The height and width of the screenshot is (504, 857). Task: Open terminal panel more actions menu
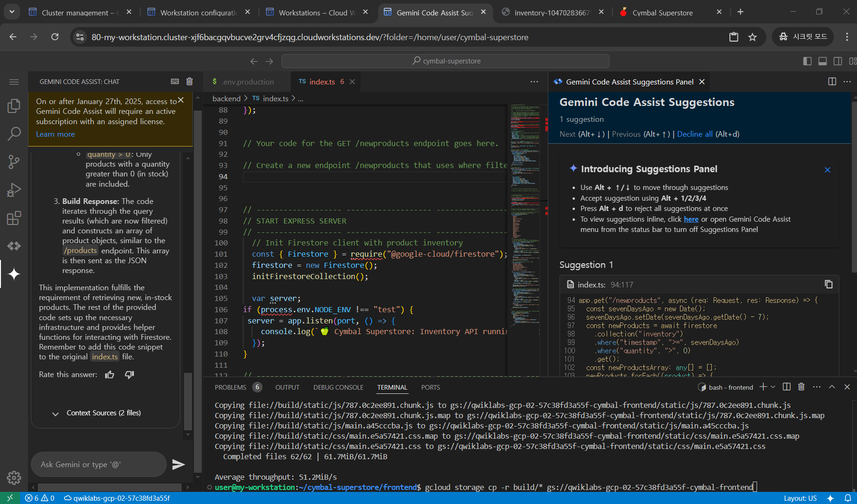[x=817, y=387]
